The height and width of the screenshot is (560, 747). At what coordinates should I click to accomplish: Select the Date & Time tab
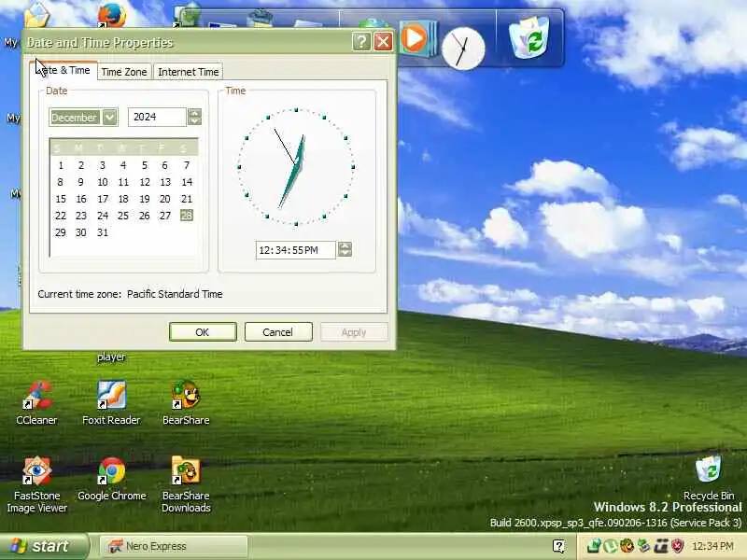point(63,71)
